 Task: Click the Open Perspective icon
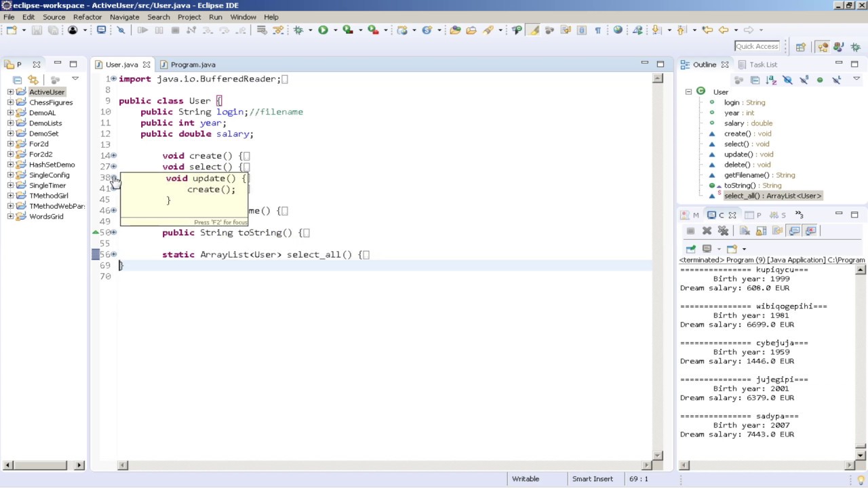coord(801,47)
